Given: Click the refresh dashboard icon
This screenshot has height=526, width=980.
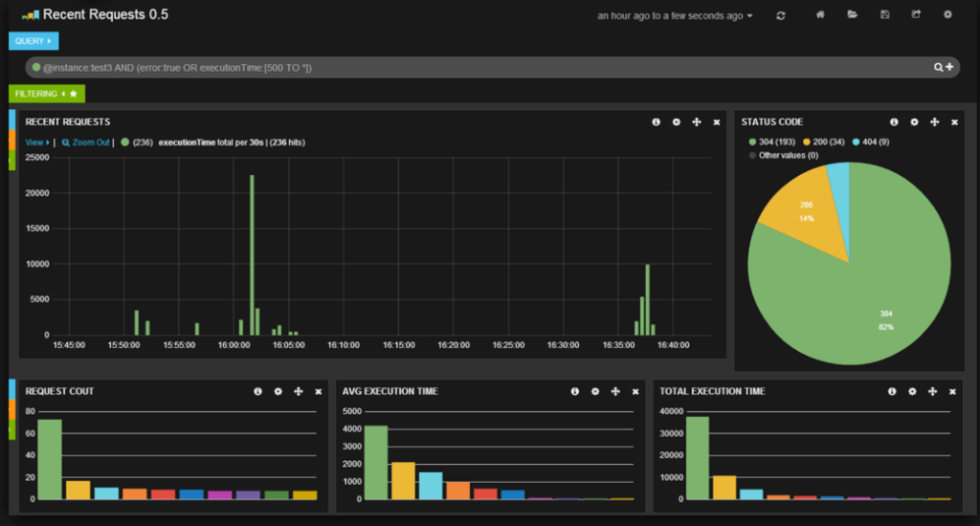Looking at the screenshot, I should coord(781,15).
